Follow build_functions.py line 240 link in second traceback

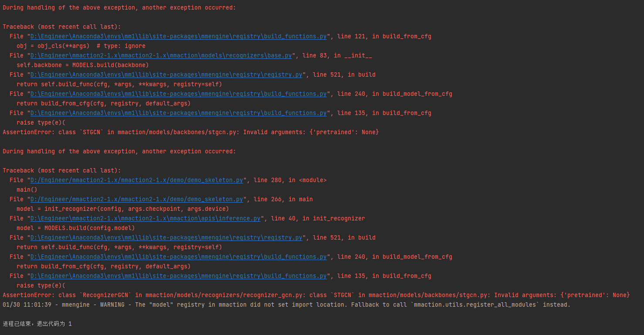coord(177,257)
